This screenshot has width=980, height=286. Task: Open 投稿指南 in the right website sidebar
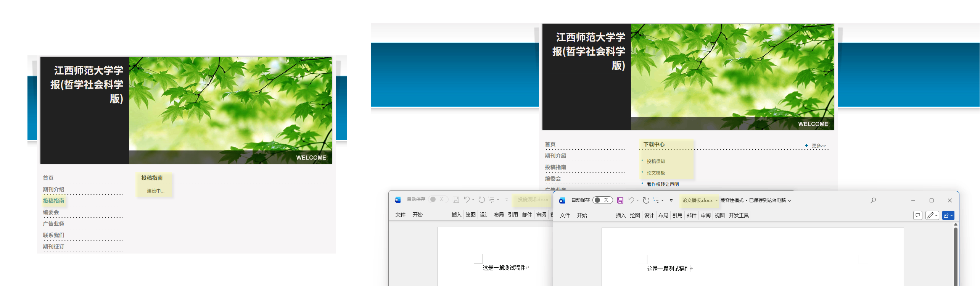pos(555,167)
